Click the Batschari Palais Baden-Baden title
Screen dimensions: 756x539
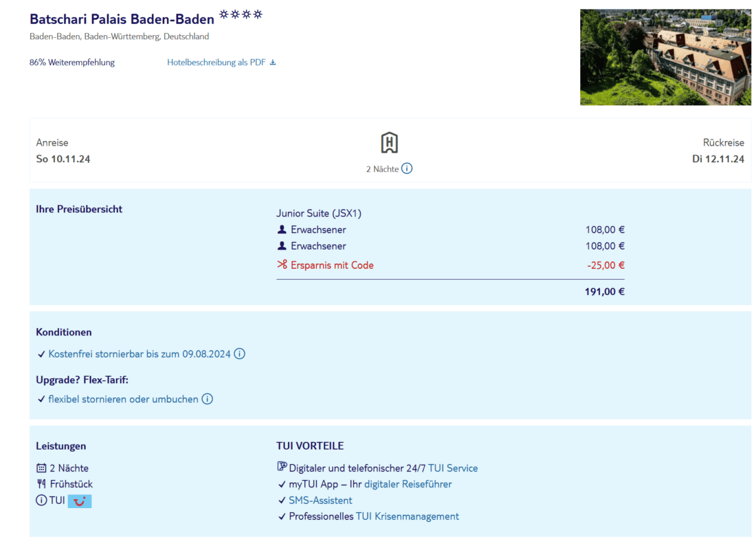122,19
